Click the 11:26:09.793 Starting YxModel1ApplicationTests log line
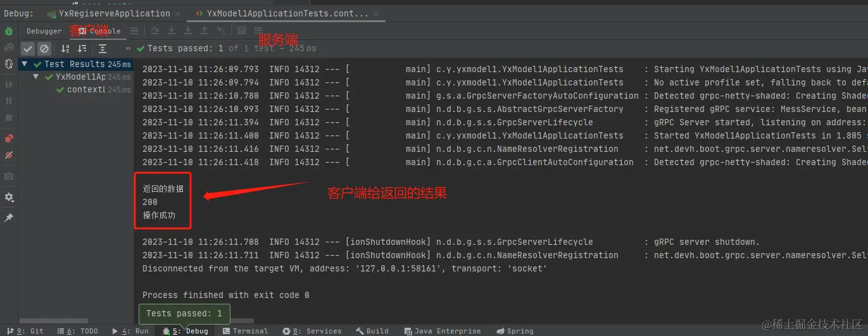The width and height of the screenshot is (868, 336). click(505, 69)
